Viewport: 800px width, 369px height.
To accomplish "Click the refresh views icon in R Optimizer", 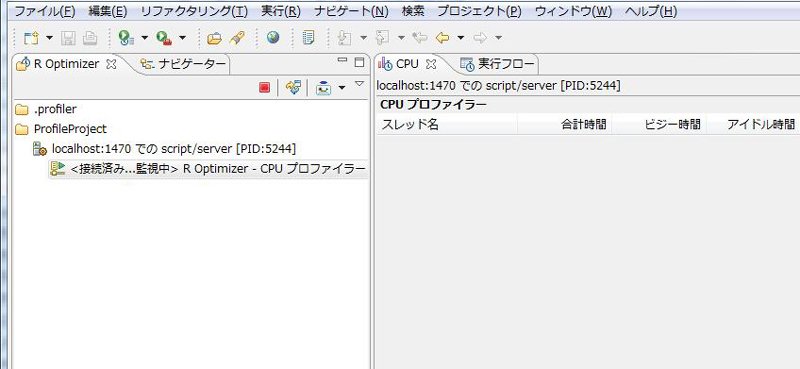I will point(293,87).
